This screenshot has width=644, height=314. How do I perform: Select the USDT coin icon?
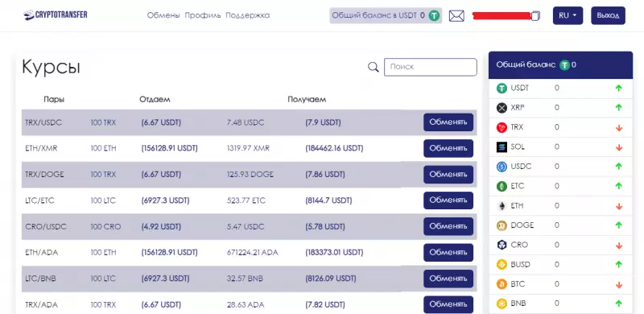[502, 89]
